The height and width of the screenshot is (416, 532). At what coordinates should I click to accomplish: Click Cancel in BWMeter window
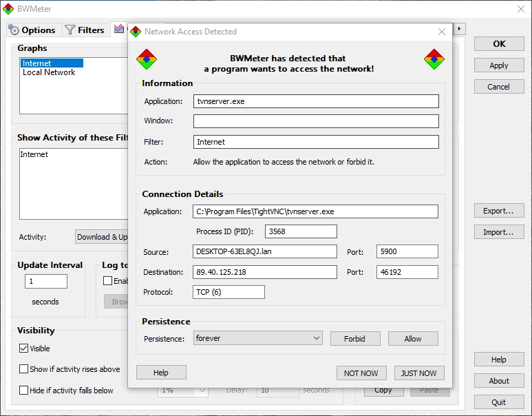pyautogui.click(x=499, y=87)
